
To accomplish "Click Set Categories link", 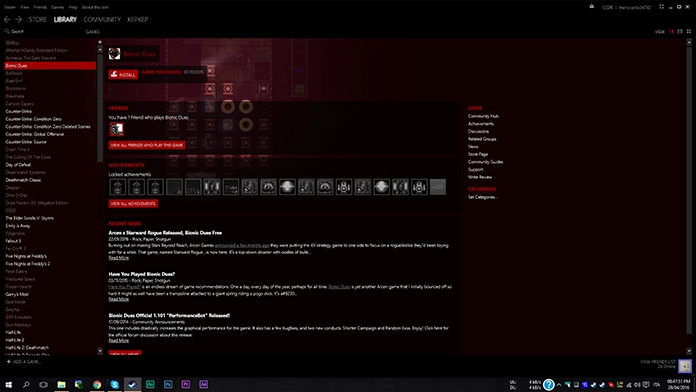I will click(482, 197).
